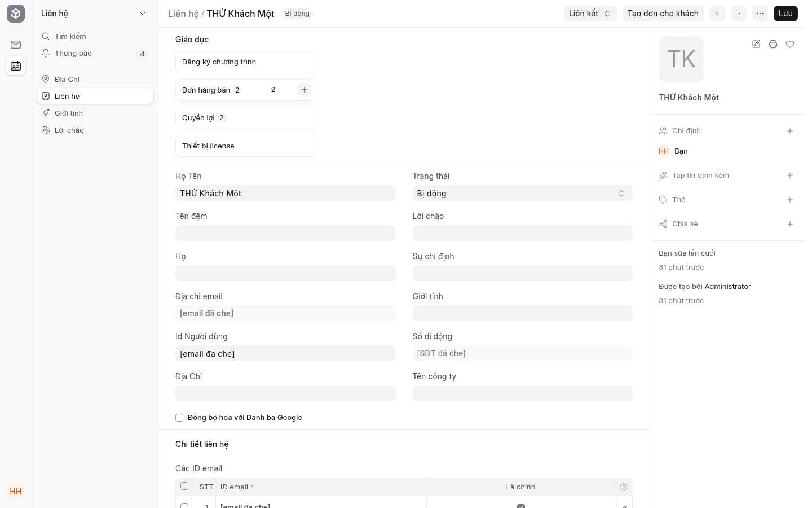
Task: Click the Lưu save button
Action: 785,14
